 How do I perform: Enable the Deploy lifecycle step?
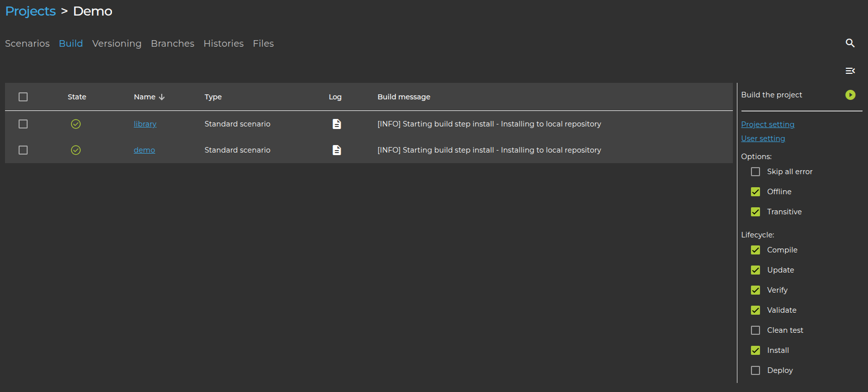[755, 370]
